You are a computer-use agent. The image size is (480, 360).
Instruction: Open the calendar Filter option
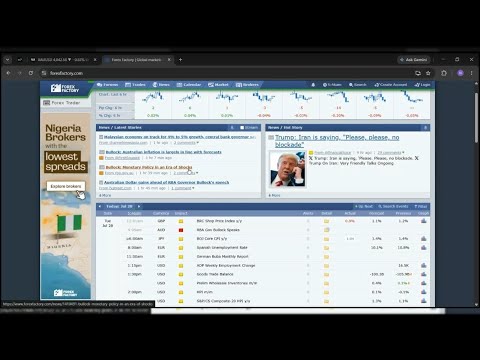coord(421,206)
